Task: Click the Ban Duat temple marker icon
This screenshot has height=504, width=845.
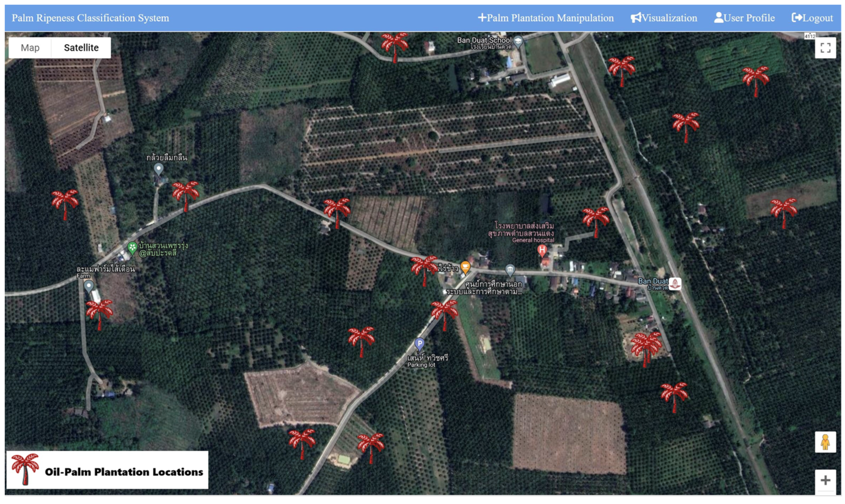Action: [x=675, y=284]
